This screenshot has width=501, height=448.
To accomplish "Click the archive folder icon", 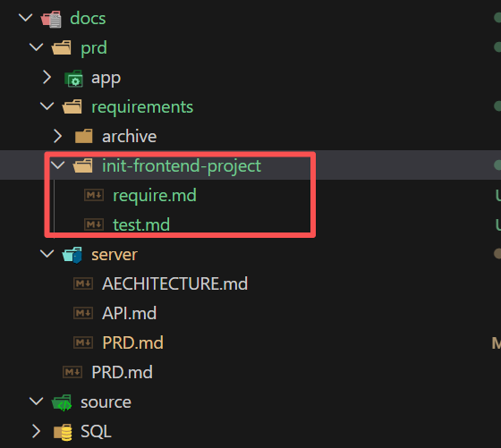I will tap(84, 136).
